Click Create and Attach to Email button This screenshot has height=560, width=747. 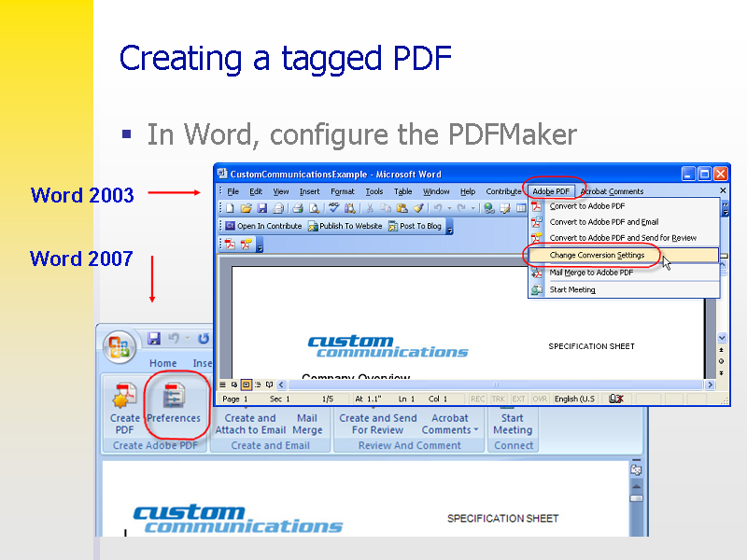click(x=250, y=424)
